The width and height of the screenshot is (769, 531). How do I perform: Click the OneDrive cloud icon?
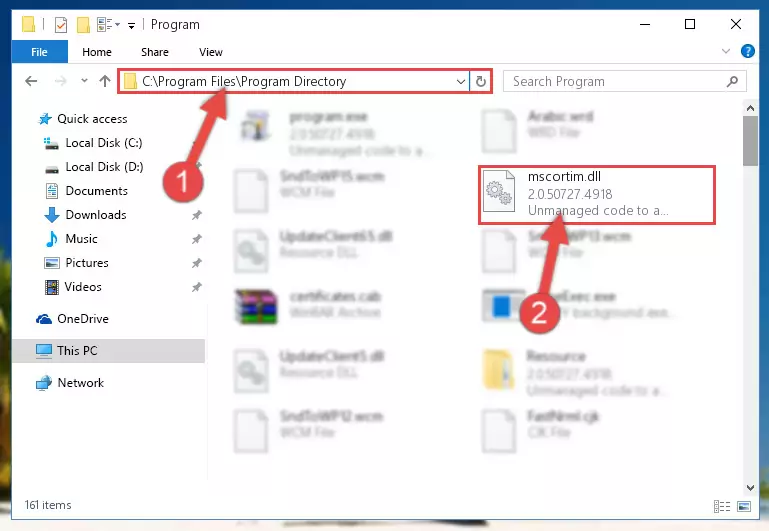point(44,319)
